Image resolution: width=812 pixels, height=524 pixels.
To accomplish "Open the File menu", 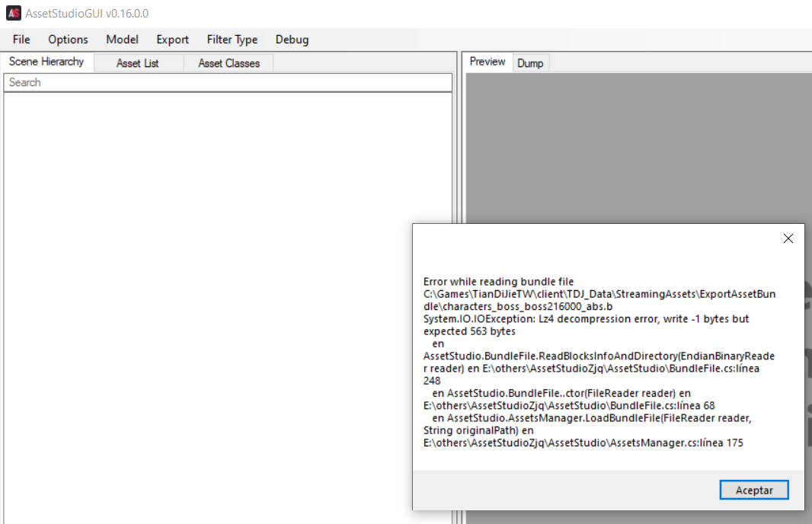I will pyautogui.click(x=20, y=39).
